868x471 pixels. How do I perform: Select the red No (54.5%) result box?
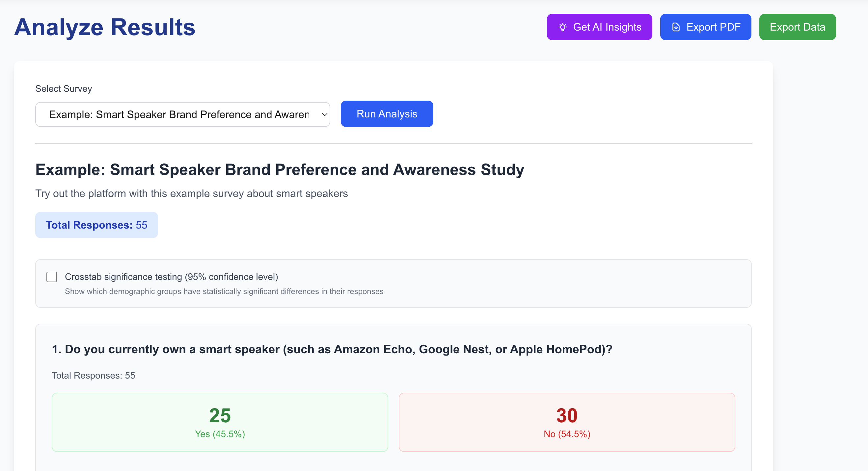click(x=567, y=422)
